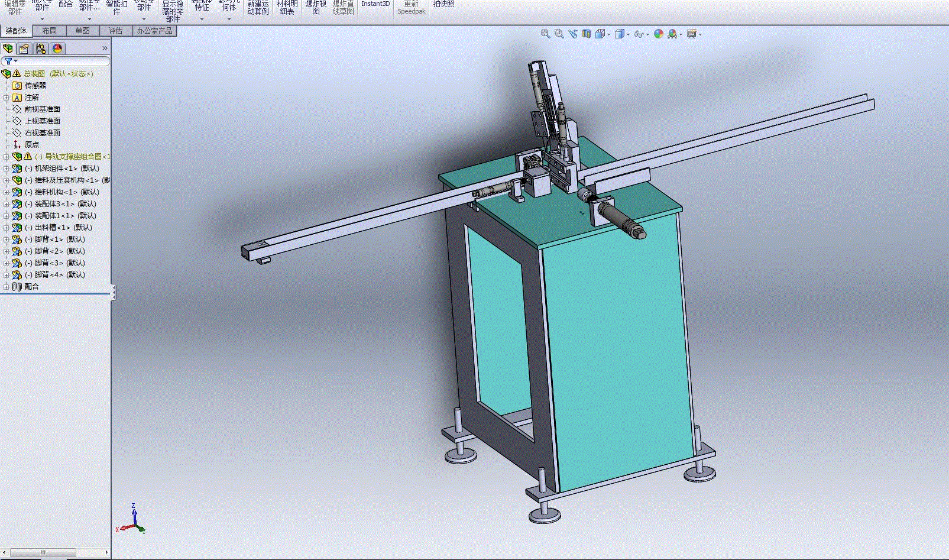
Task: Click the 显示隐藏的零部件 button
Action: click(173, 11)
